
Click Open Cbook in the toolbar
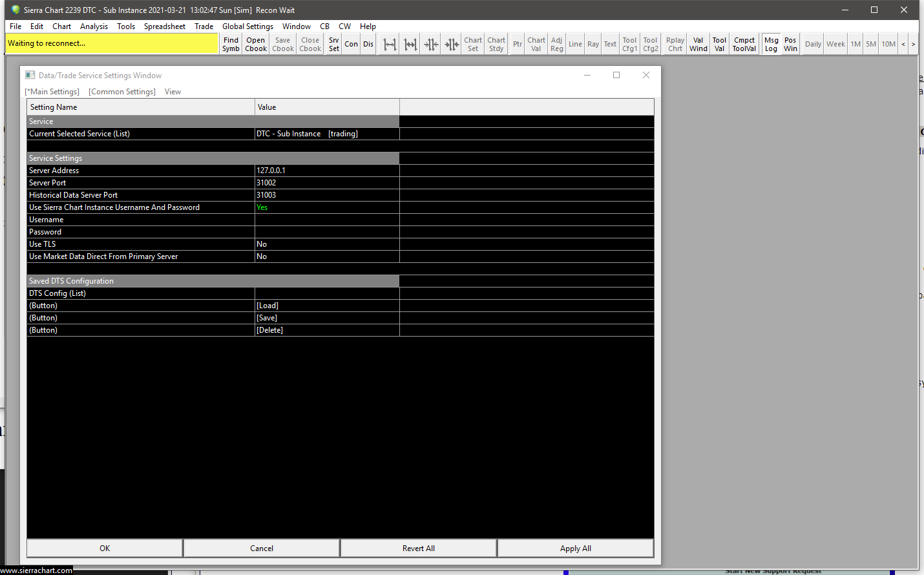click(256, 44)
